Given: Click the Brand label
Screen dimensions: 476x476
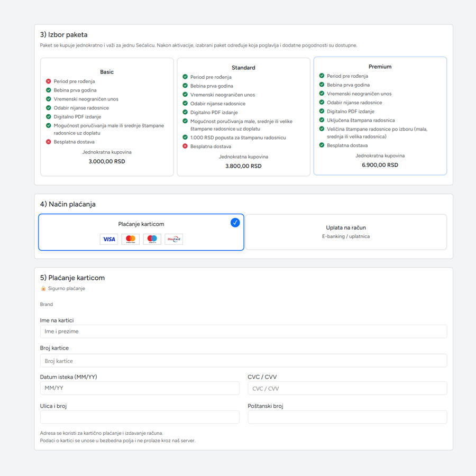Looking at the screenshot, I should (47, 304).
